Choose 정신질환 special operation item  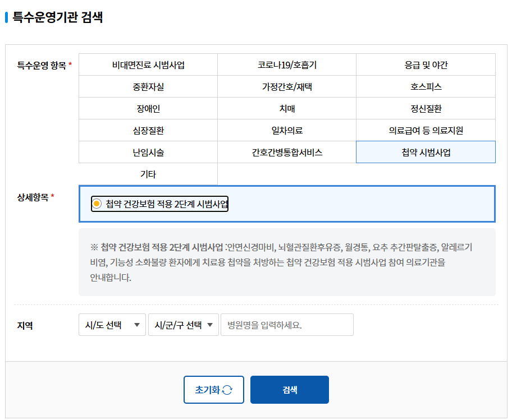coord(425,108)
